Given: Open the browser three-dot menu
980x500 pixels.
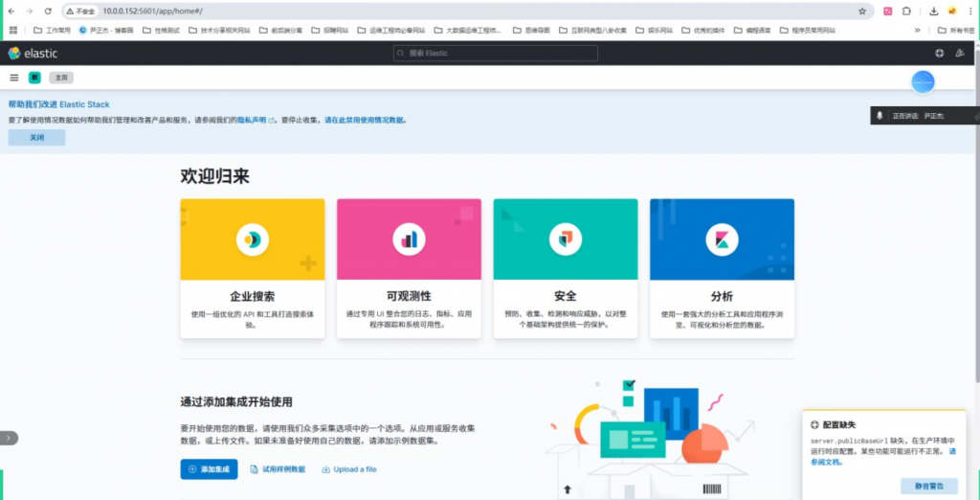Looking at the screenshot, I should pos(970,11).
